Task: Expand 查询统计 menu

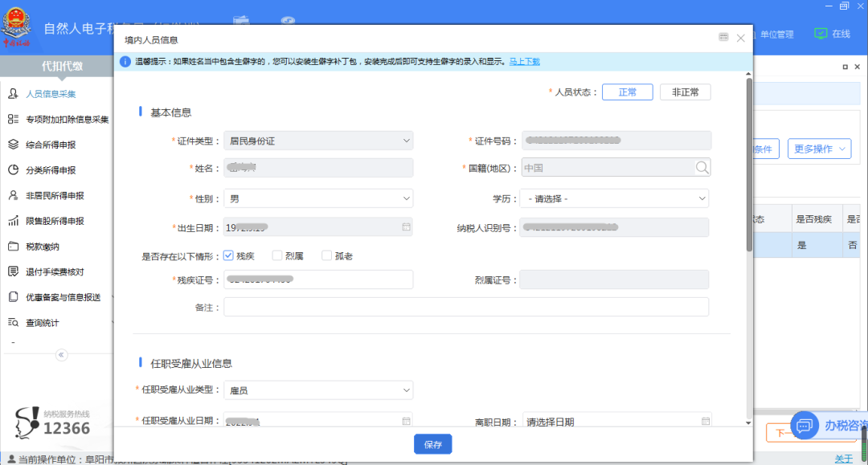Action: [42, 323]
